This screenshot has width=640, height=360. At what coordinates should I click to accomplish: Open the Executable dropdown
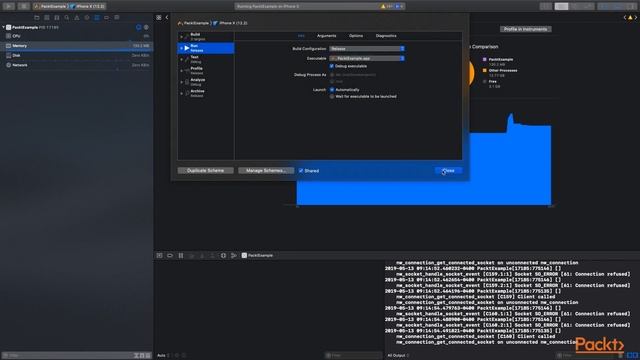tap(367, 58)
